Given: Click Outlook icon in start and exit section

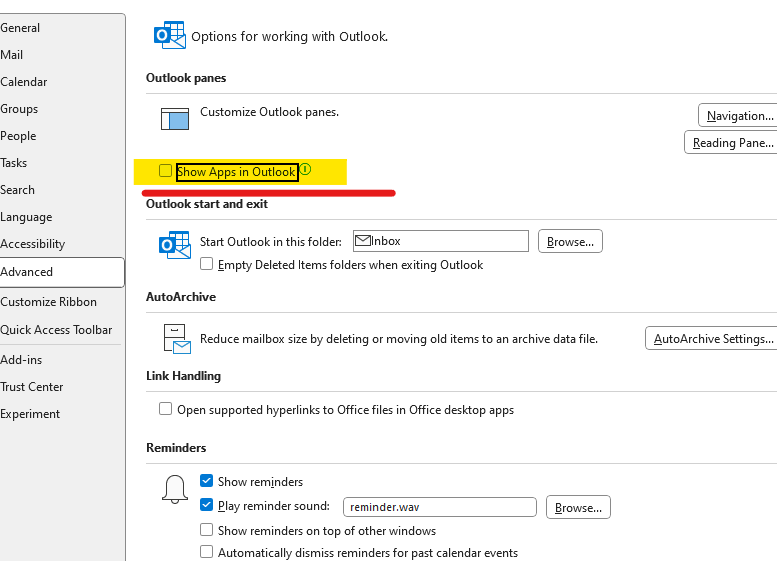Looking at the screenshot, I should click(x=175, y=245).
